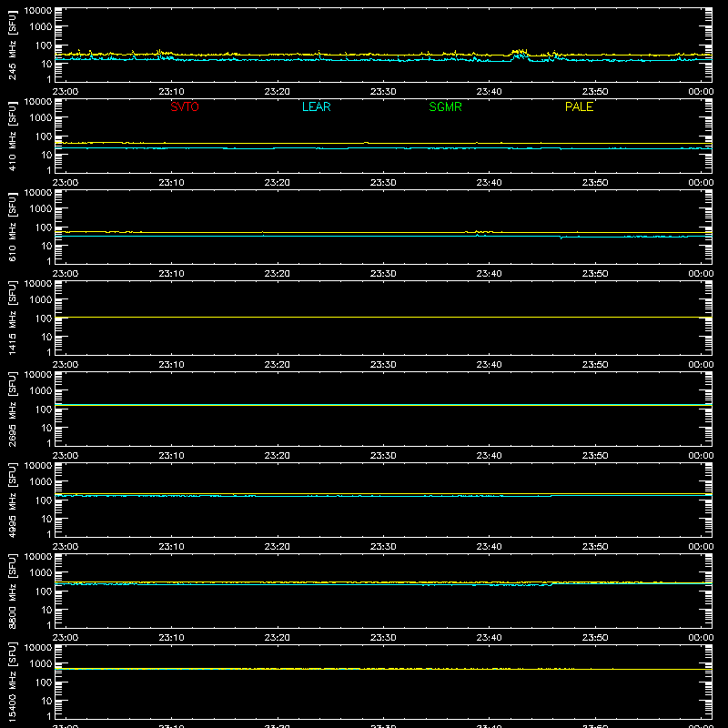The image size is (728, 728).
Task: Click the 23:40 tick label under 245 MHz panel
Action: [489, 92]
